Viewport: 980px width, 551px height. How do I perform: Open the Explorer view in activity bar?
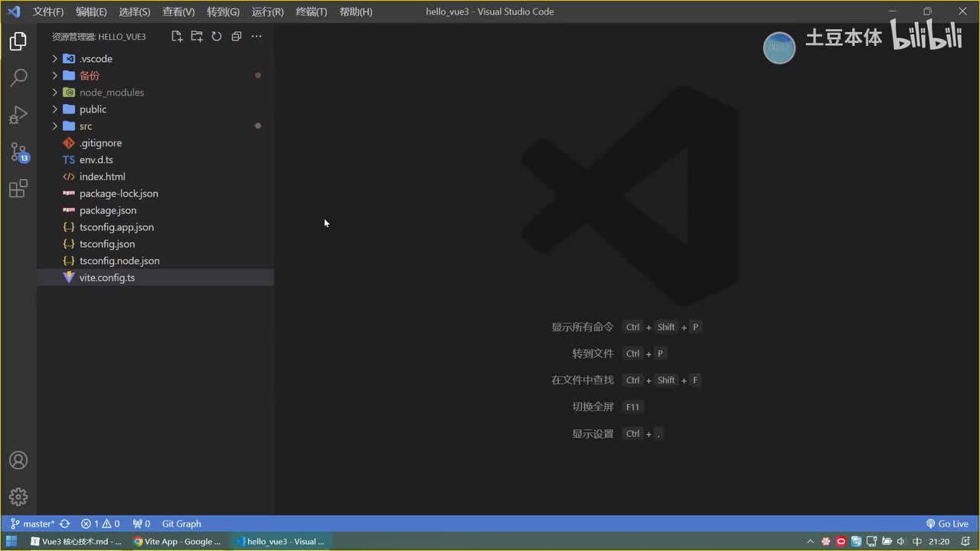point(18,41)
